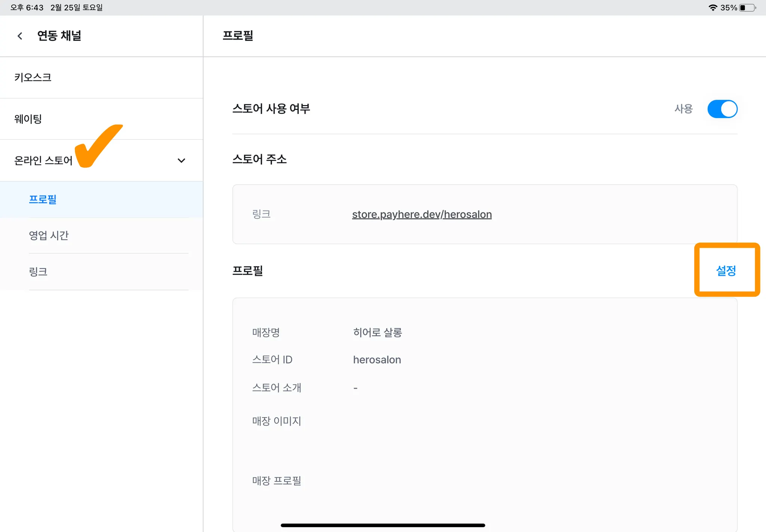The height and width of the screenshot is (532, 766).
Task: Open the 키오스크 menu item
Action: coord(33,77)
